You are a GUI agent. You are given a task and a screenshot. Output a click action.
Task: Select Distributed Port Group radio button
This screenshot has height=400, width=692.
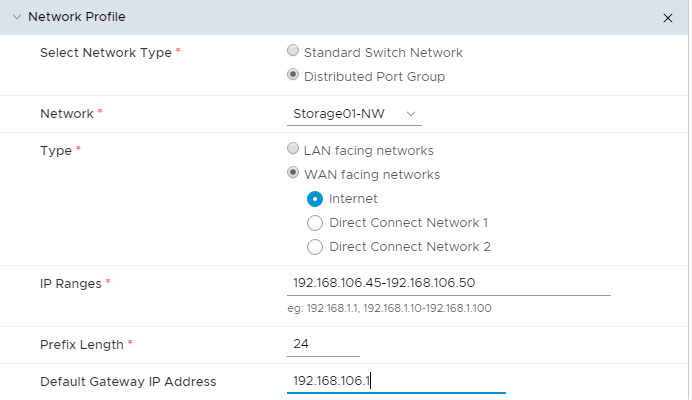click(293, 75)
